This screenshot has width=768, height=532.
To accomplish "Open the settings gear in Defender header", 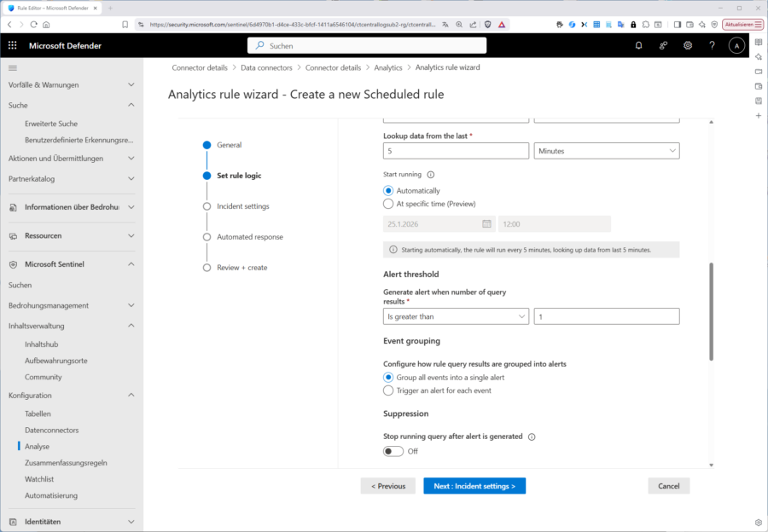I will click(x=688, y=45).
